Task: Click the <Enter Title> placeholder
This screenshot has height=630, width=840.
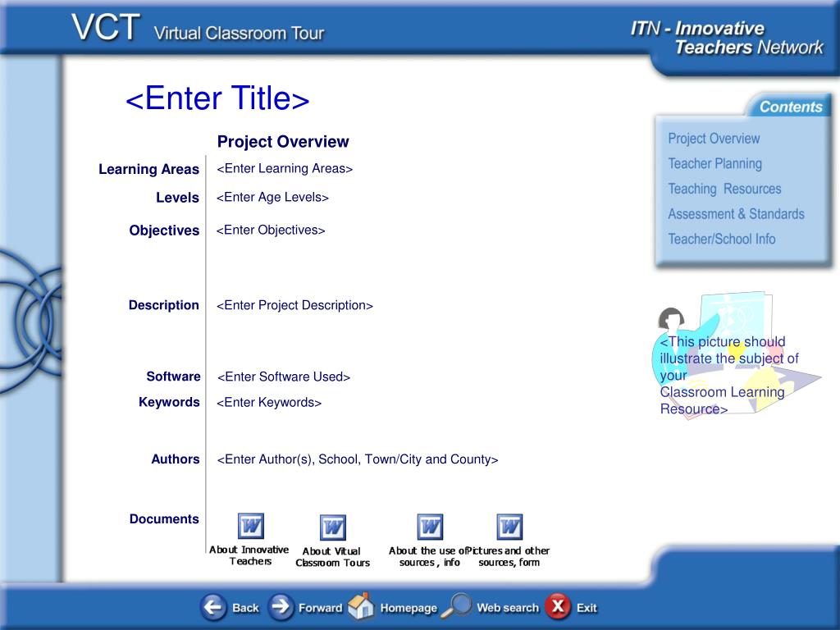Action: 217,98
